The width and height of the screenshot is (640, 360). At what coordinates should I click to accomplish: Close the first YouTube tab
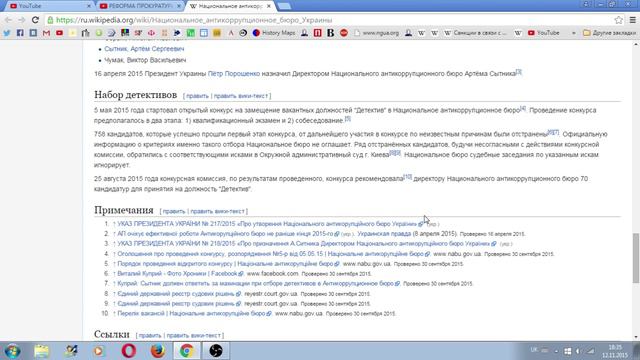click(x=89, y=6)
